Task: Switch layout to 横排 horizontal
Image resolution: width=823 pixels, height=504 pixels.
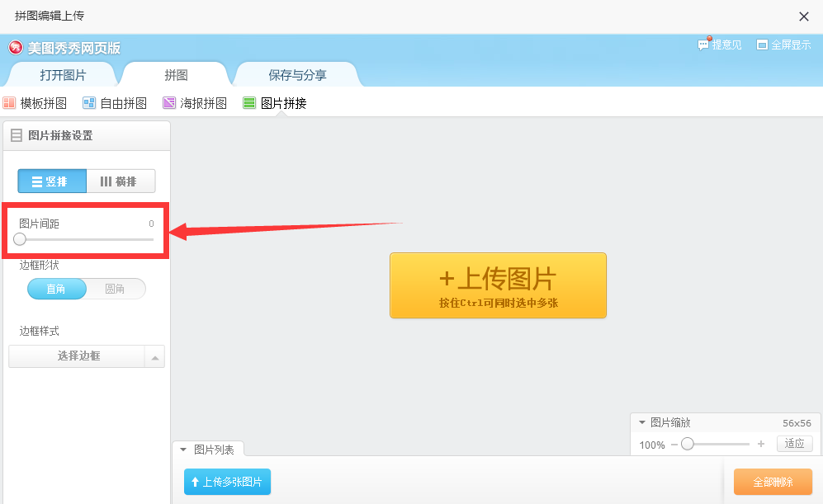Action: click(x=121, y=181)
